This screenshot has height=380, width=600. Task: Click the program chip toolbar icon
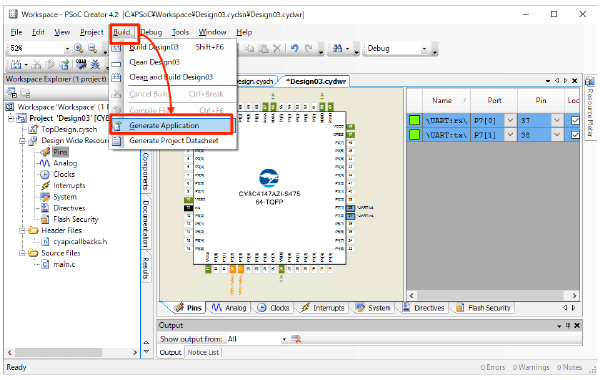point(81,64)
